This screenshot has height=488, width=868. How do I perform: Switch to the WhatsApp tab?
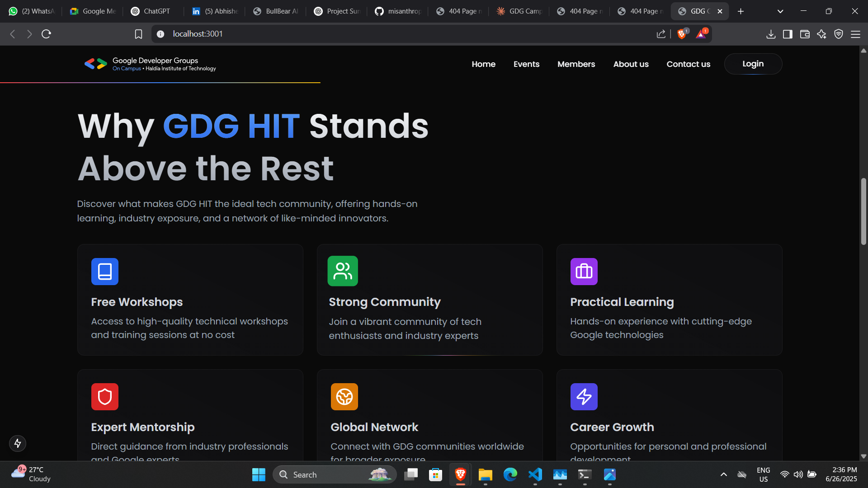[x=32, y=11]
